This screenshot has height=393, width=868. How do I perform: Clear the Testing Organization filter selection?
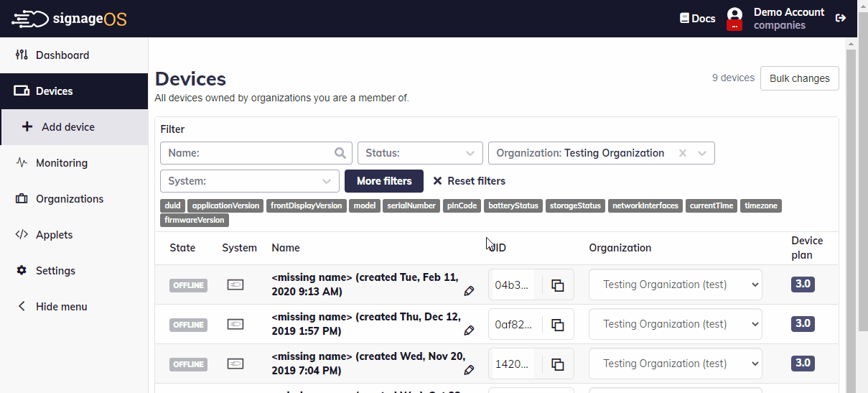pos(683,153)
